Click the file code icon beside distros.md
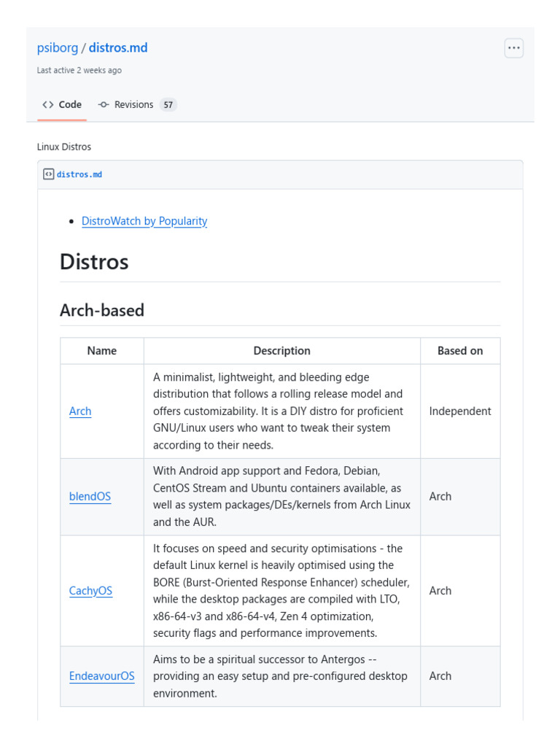The width and height of the screenshot is (560, 747). click(48, 174)
